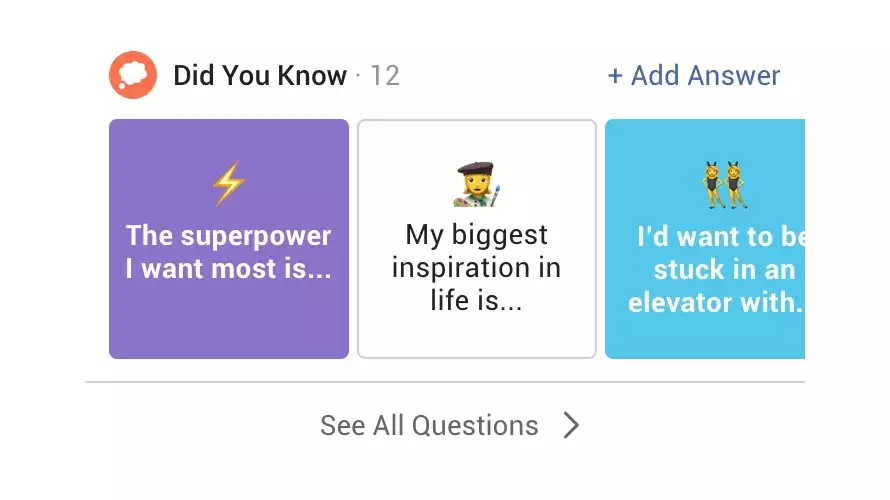Image resolution: width=890 pixels, height=500 pixels.
Task: Click the right chevron beside See All Questions
Action: coord(571,426)
